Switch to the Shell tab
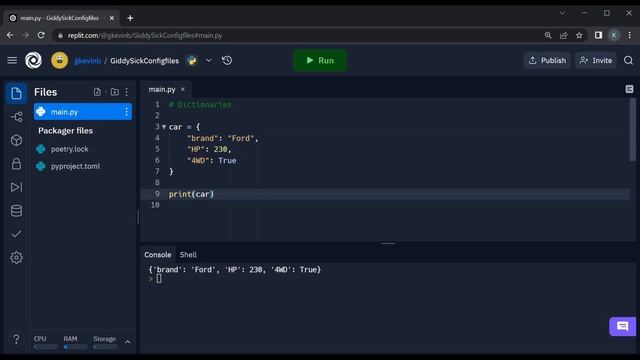Image resolution: width=640 pixels, height=360 pixels. click(x=188, y=255)
